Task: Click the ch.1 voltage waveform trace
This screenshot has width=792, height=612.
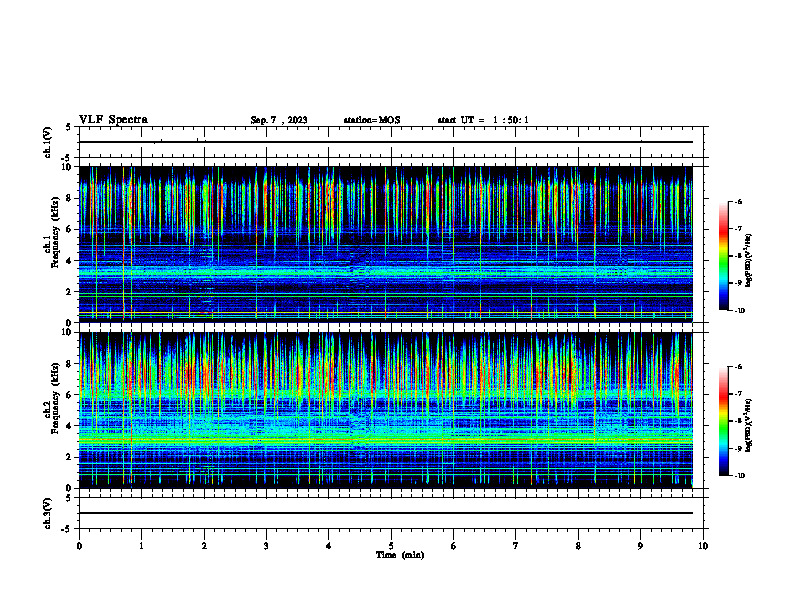Action: 385,142
